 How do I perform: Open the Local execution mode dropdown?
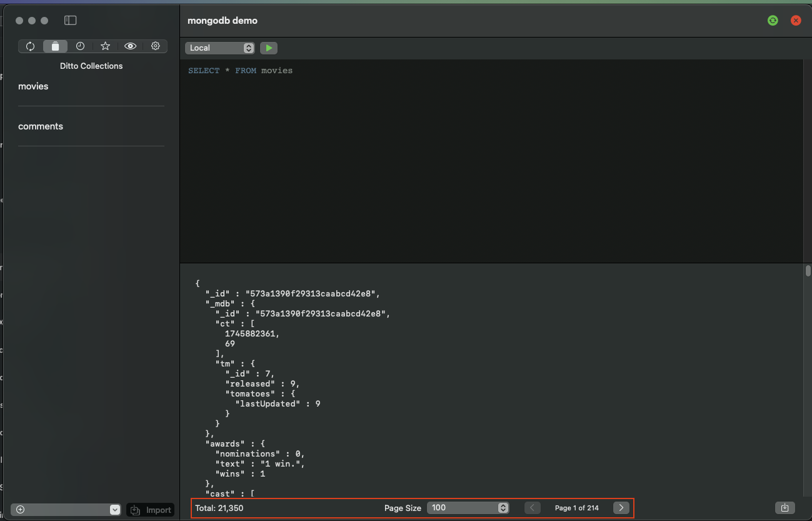[x=219, y=48]
